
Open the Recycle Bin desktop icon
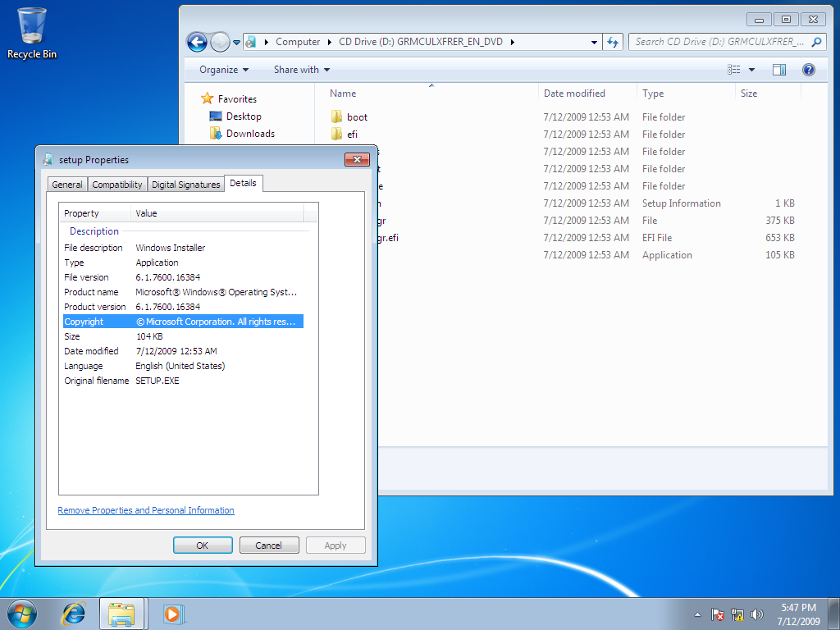coord(31,33)
